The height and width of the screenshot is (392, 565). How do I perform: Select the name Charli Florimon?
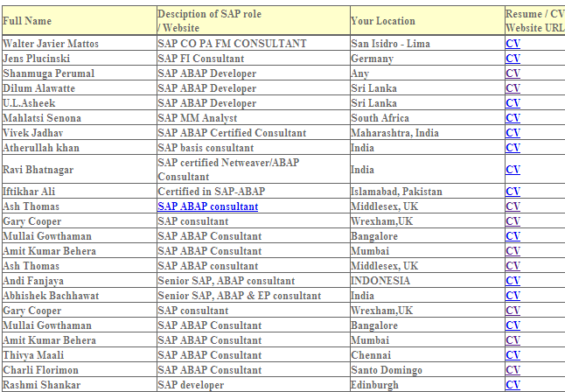coord(41,370)
